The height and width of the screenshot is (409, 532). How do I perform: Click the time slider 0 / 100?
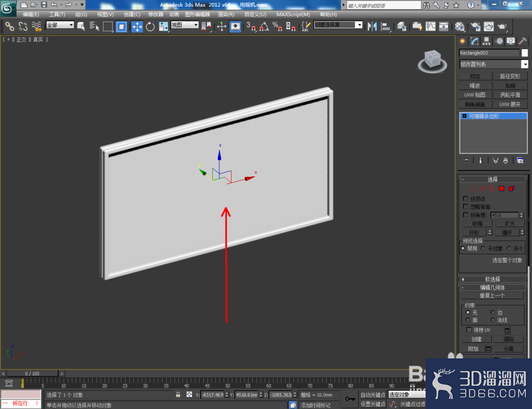point(32,373)
